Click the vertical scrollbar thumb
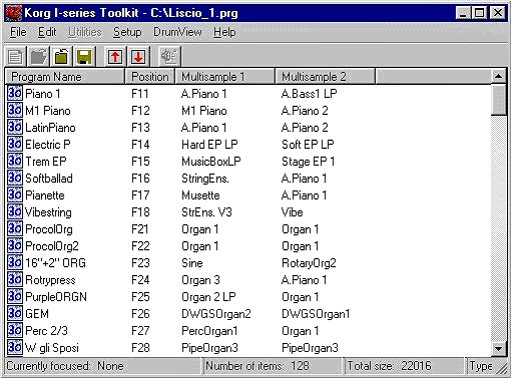The width and height of the screenshot is (511, 379). (499, 100)
